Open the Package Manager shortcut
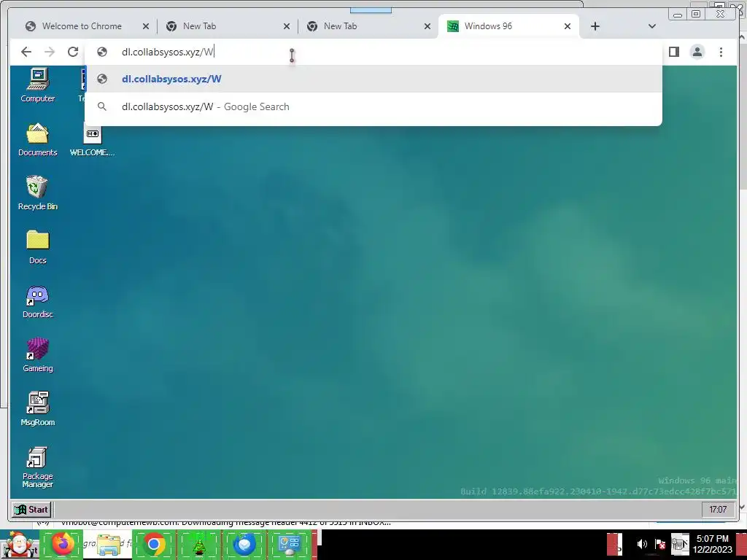 click(x=38, y=467)
